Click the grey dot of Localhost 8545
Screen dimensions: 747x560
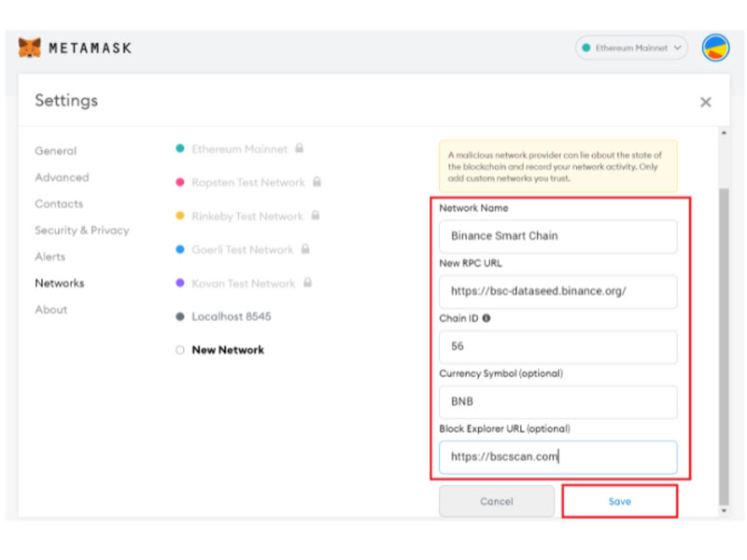(x=180, y=316)
